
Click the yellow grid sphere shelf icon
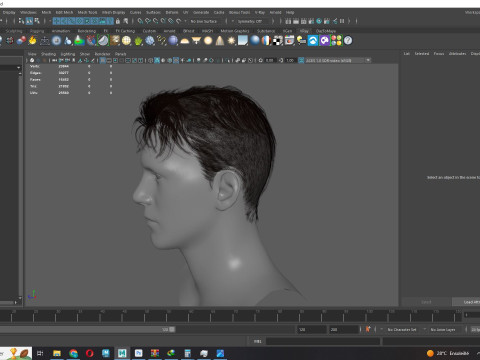click(126, 41)
